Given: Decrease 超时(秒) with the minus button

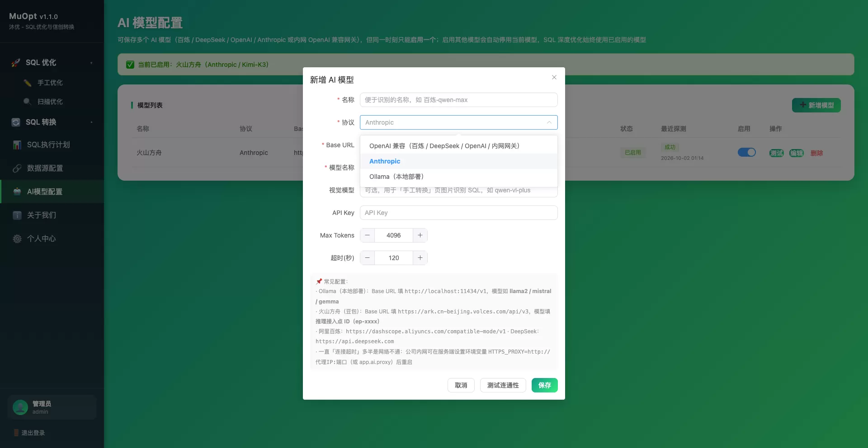Looking at the screenshot, I should click(367, 258).
